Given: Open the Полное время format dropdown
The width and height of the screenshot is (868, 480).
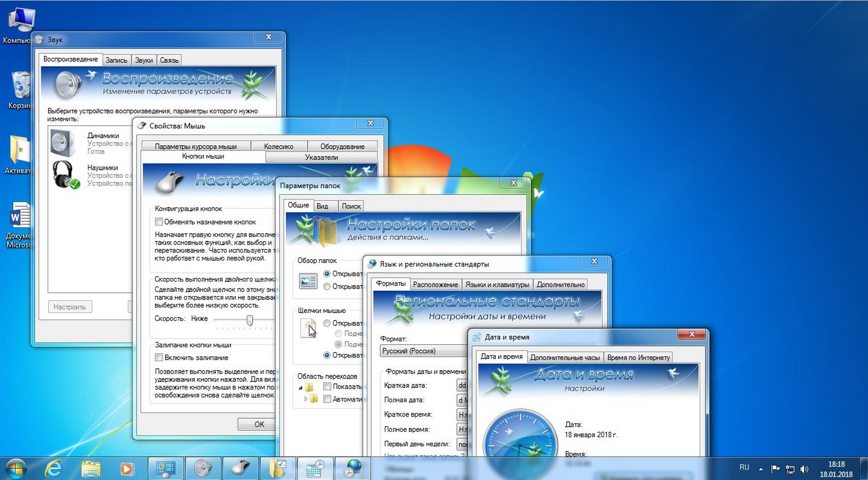Looking at the screenshot, I should (x=462, y=429).
